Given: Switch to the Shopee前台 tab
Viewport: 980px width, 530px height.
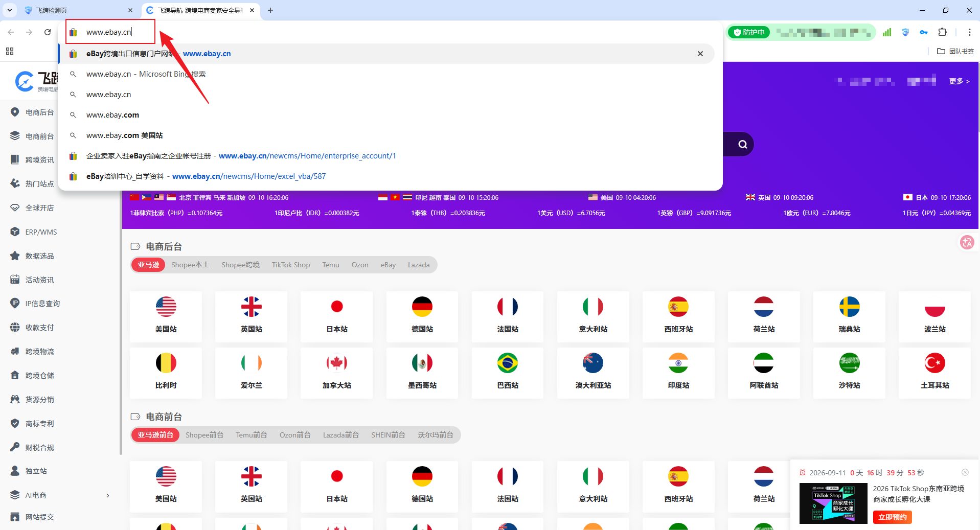Looking at the screenshot, I should pos(204,435).
